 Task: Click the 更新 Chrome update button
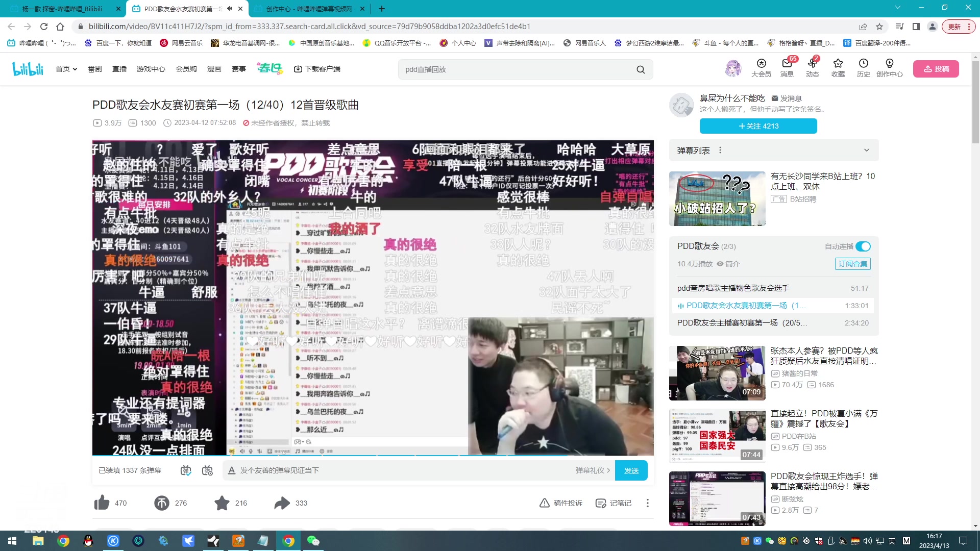(959, 27)
